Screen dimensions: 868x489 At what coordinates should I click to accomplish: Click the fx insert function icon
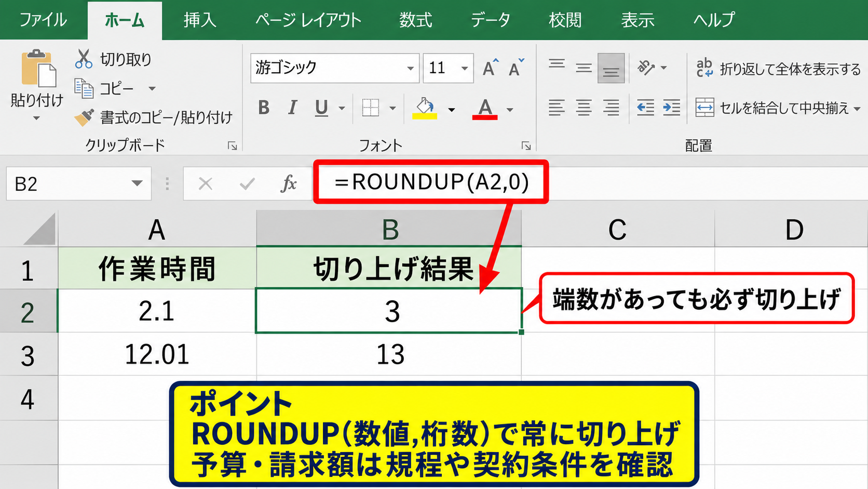[x=289, y=183]
